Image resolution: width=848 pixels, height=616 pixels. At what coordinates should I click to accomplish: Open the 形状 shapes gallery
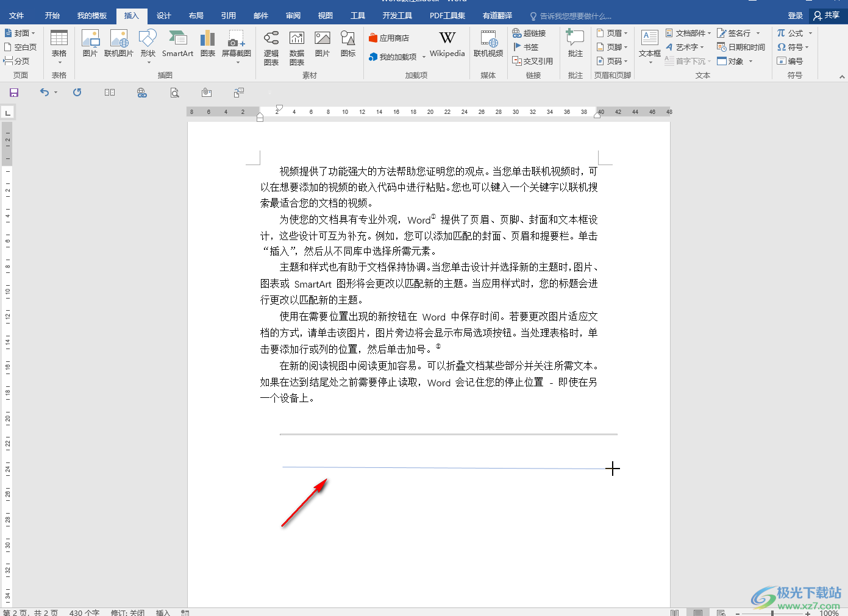tap(148, 46)
